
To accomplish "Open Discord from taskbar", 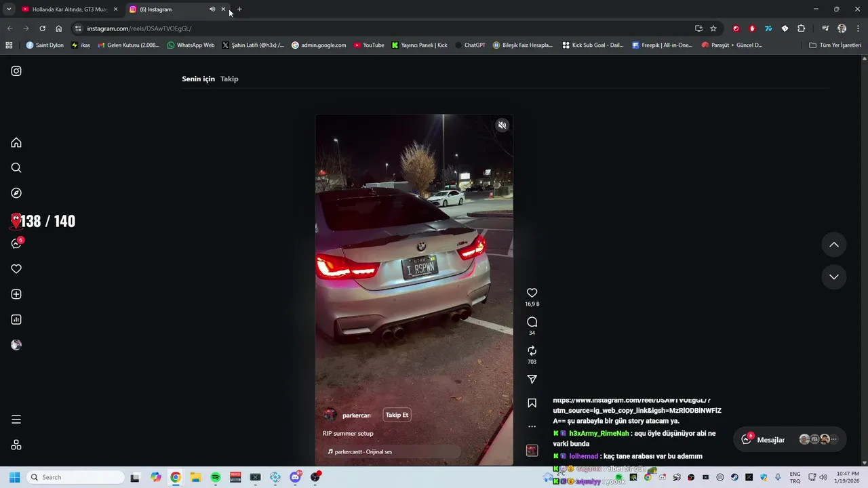I will point(296,477).
